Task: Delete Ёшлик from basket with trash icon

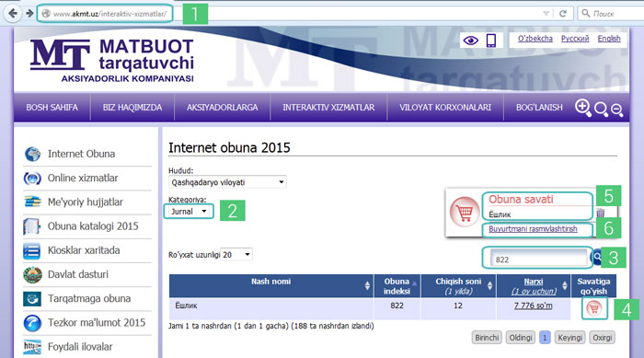Action: [x=601, y=213]
